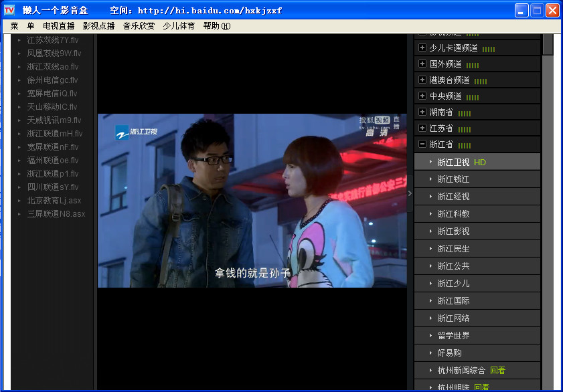
Task: Play 北京教育Lj.asx from the source list
Action: pyautogui.click(x=54, y=201)
